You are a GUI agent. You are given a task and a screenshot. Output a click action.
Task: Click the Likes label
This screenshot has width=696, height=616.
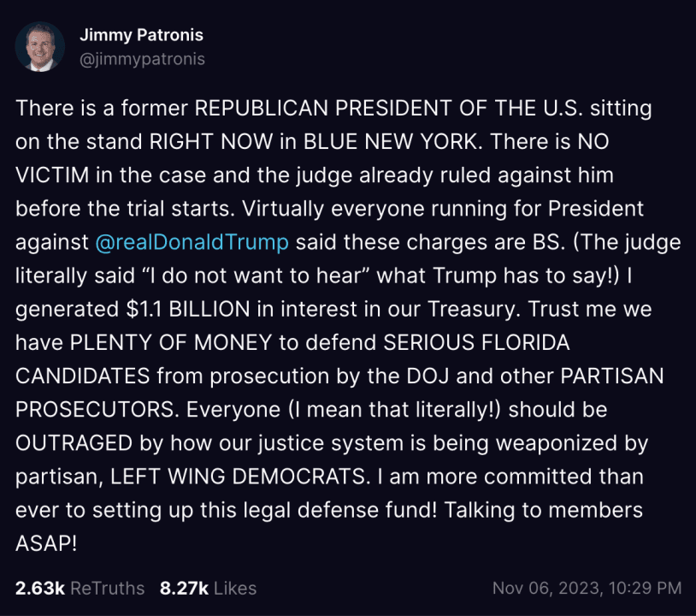234,588
